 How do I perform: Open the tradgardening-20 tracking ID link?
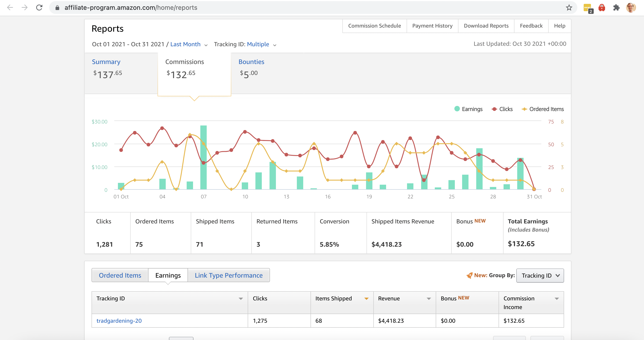(119, 321)
